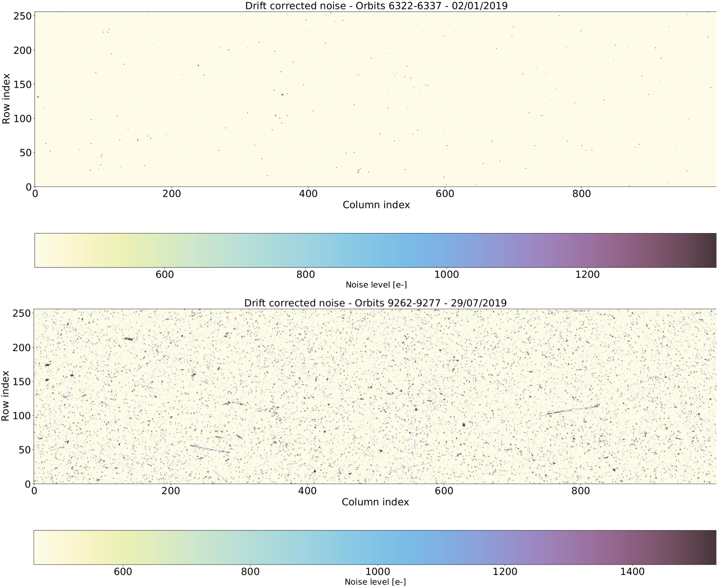Click row tick 250 of the 02/01/2019 plot

pyautogui.click(x=23, y=16)
